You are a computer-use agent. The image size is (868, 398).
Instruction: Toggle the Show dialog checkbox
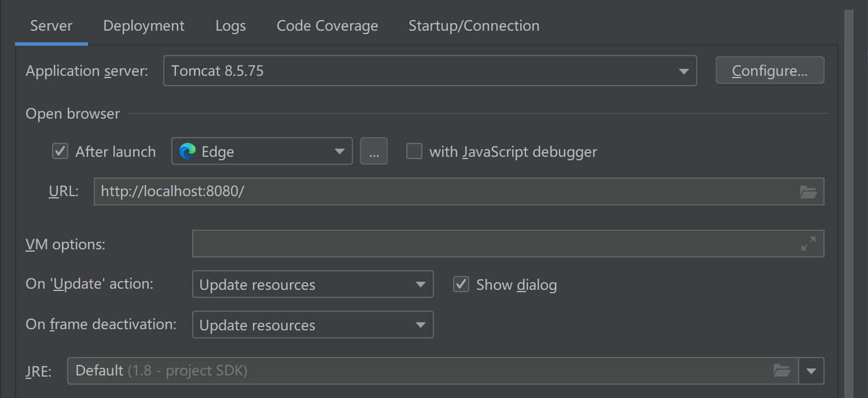point(461,284)
